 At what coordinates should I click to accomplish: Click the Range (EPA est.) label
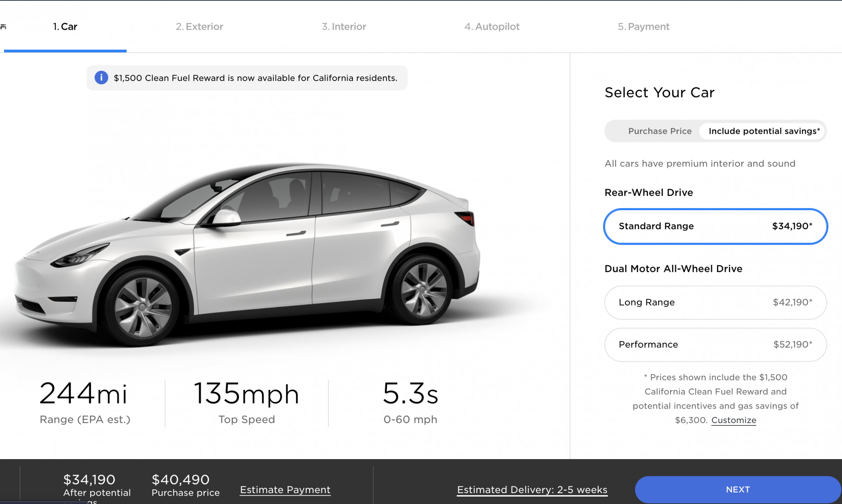click(x=85, y=419)
